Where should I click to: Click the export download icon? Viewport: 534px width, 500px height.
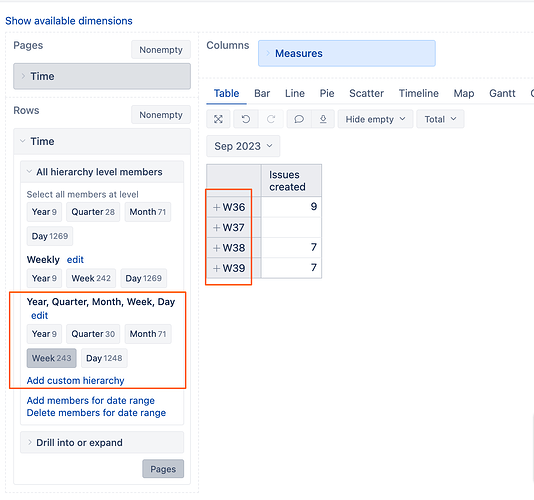pyautogui.click(x=323, y=119)
